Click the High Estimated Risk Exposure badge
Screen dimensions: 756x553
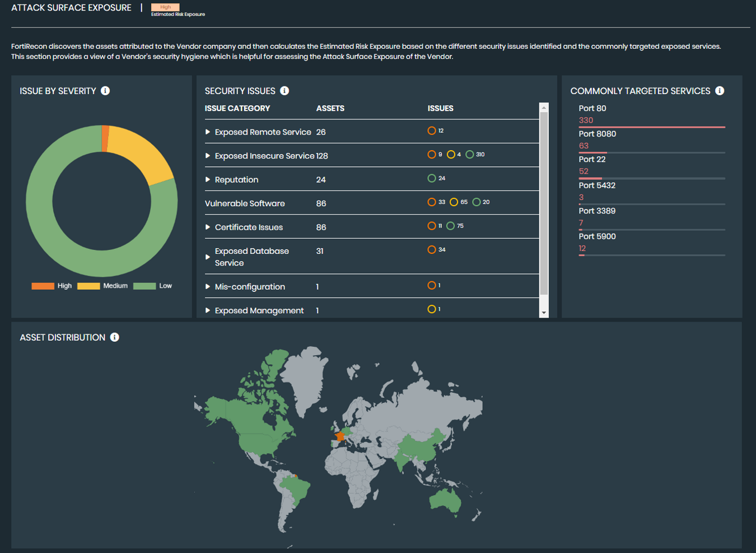[x=165, y=7]
